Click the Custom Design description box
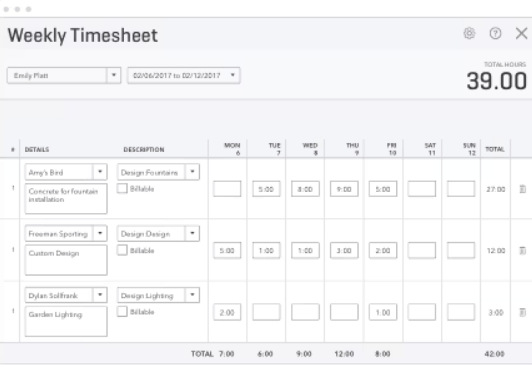The height and width of the screenshot is (365, 532). coord(66,260)
